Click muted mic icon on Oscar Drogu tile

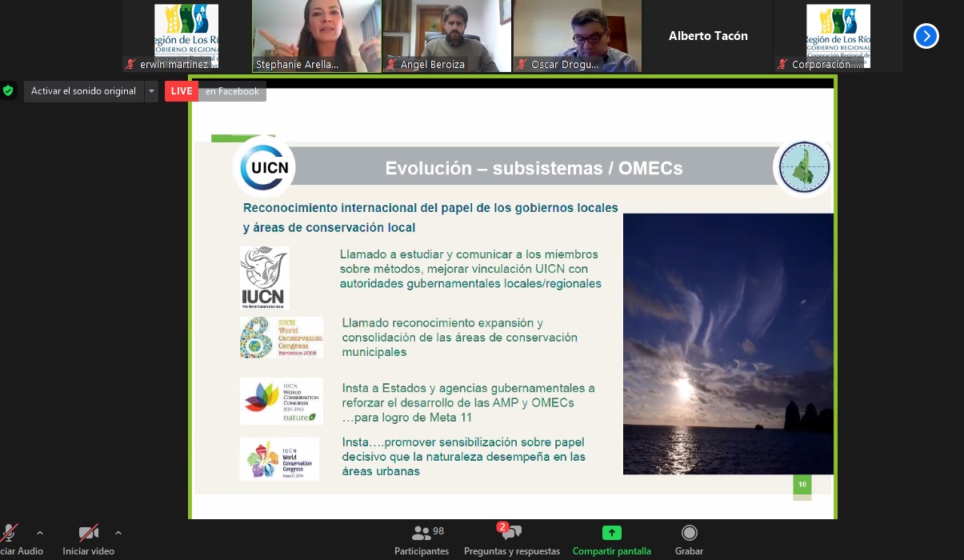522,64
